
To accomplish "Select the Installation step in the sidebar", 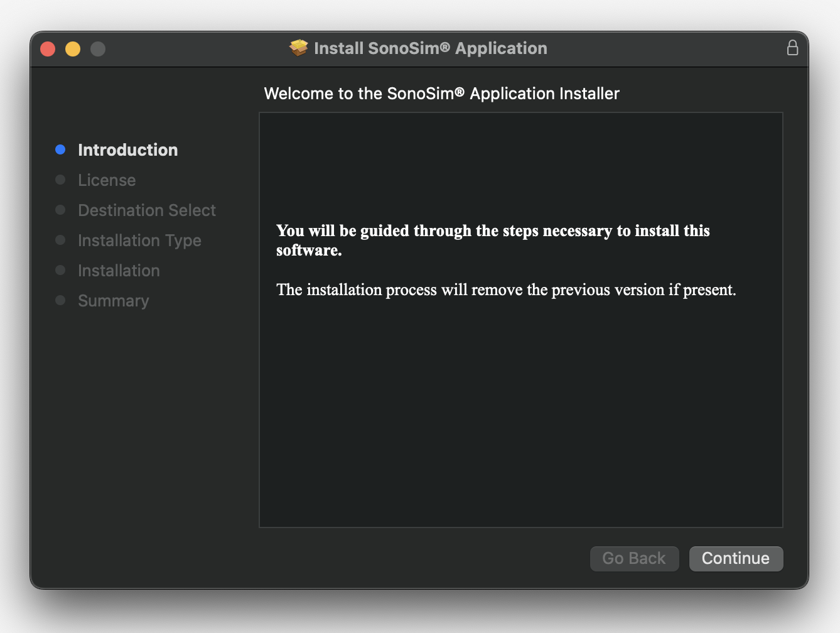I will tap(119, 270).
